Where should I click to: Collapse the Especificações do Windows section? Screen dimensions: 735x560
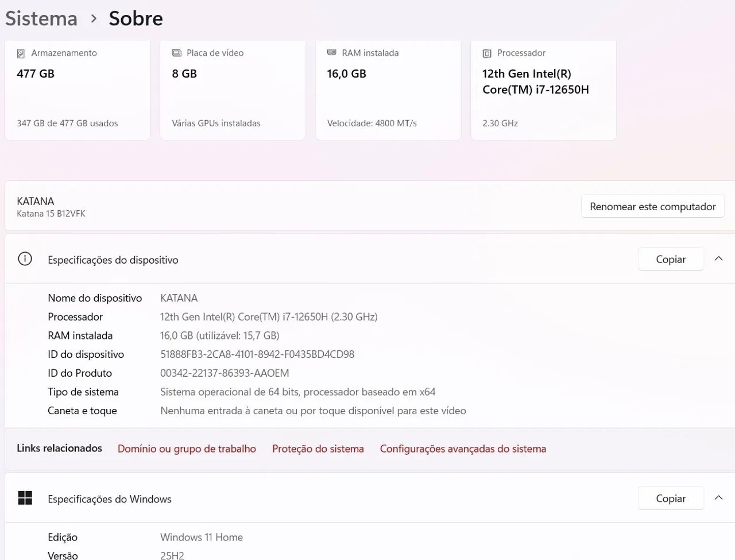pyautogui.click(x=718, y=498)
